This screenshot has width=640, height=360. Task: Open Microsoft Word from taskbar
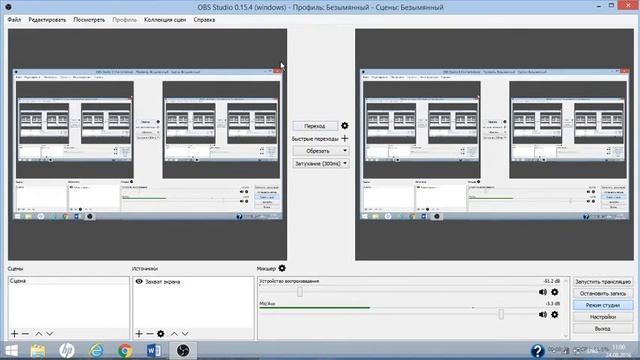pyautogui.click(x=154, y=351)
